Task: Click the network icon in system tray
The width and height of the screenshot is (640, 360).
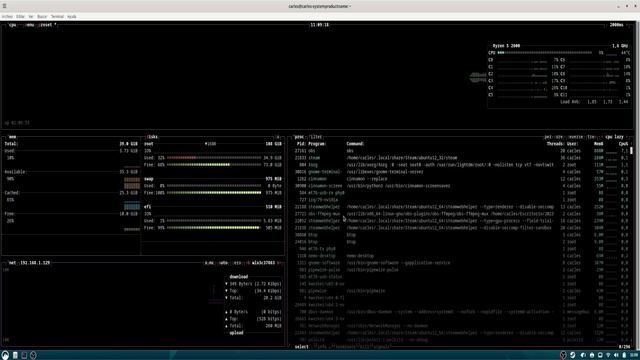Action: point(608,356)
